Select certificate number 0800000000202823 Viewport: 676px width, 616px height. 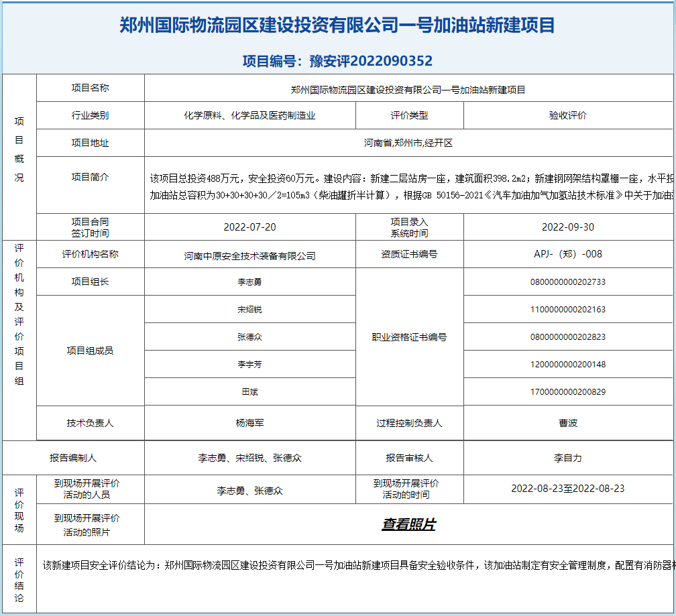click(x=568, y=337)
